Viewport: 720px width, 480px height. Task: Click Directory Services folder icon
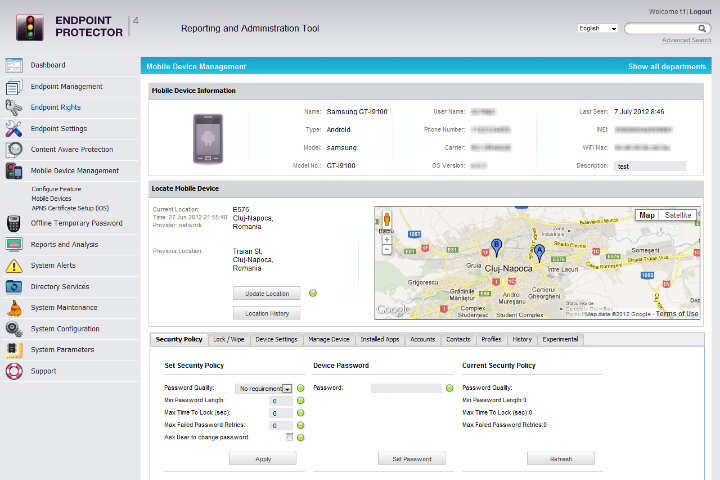point(14,287)
